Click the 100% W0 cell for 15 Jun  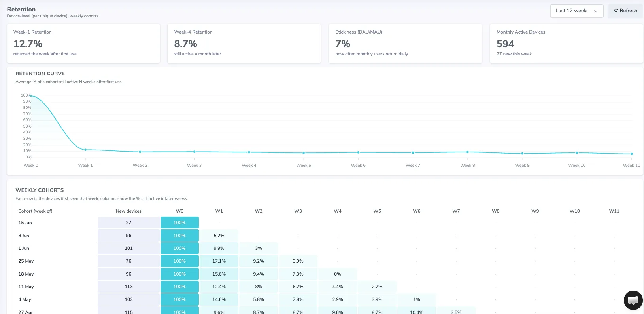[x=179, y=223]
